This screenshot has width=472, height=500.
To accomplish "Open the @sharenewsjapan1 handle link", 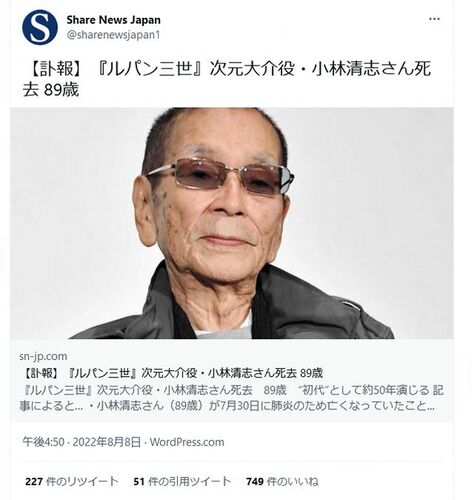I will (x=113, y=35).
